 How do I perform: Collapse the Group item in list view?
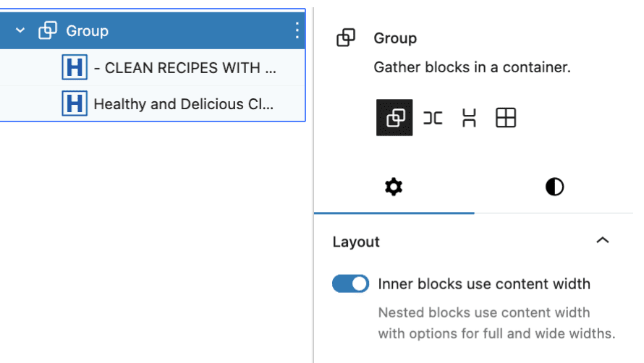20,30
